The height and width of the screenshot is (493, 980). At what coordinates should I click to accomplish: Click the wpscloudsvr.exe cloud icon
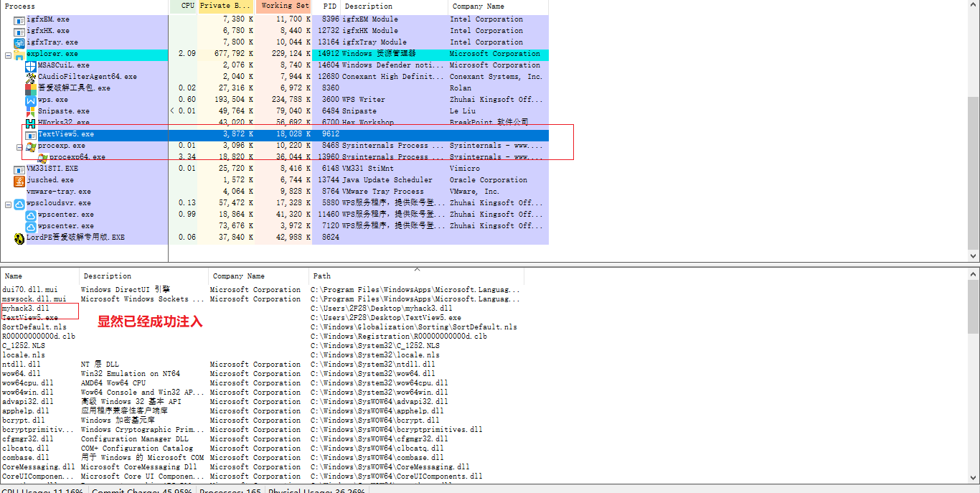tap(19, 203)
